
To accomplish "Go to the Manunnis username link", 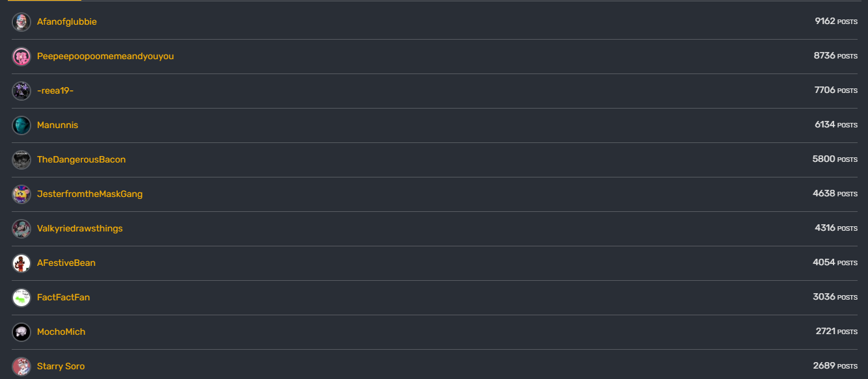I will pos(57,125).
